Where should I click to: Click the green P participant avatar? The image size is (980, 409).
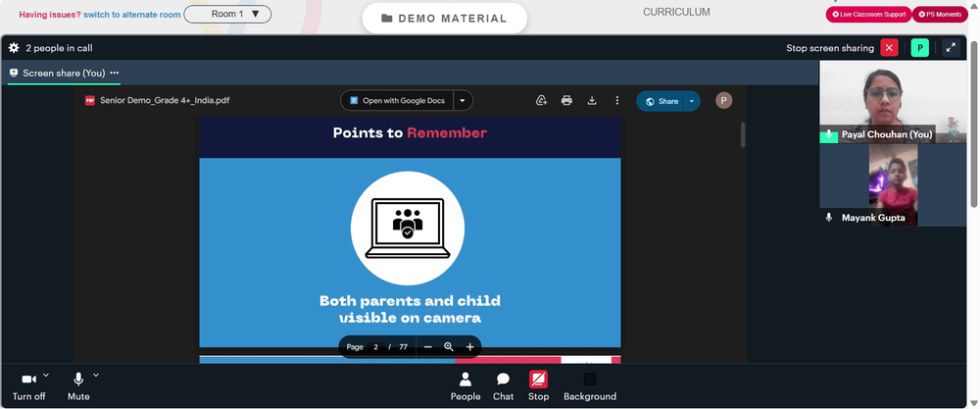(919, 48)
